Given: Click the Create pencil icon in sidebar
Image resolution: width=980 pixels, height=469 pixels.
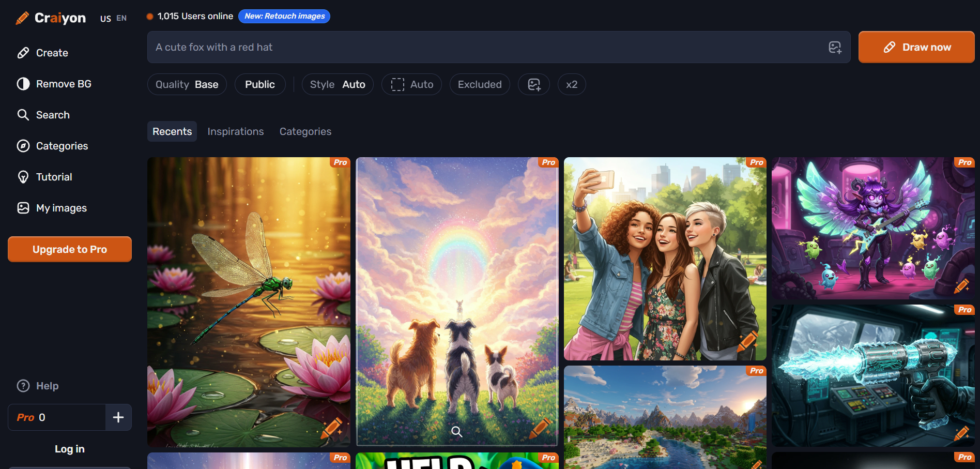Looking at the screenshot, I should point(23,53).
